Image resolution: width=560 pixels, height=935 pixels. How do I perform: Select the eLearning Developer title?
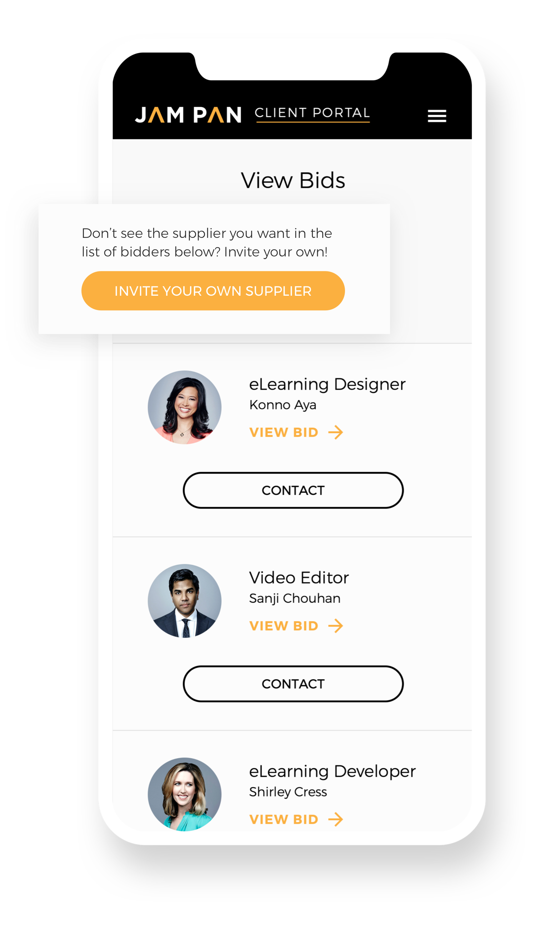(x=332, y=772)
